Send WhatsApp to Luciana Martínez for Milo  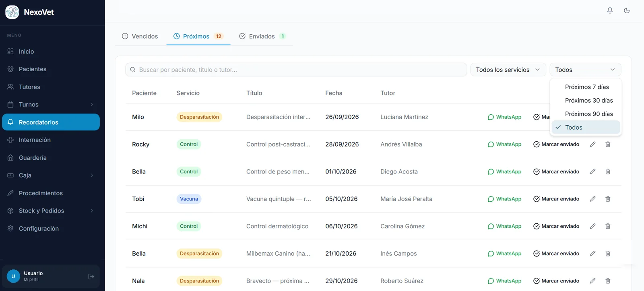coord(504,117)
